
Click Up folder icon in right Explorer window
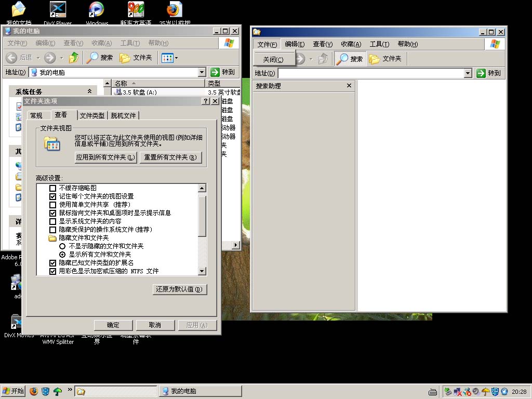click(x=323, y=59)
